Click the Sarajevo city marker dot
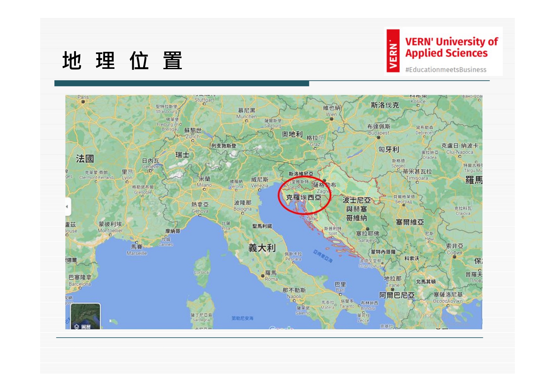This screenshot has width=555, height=392. click(x=367, y=229)
